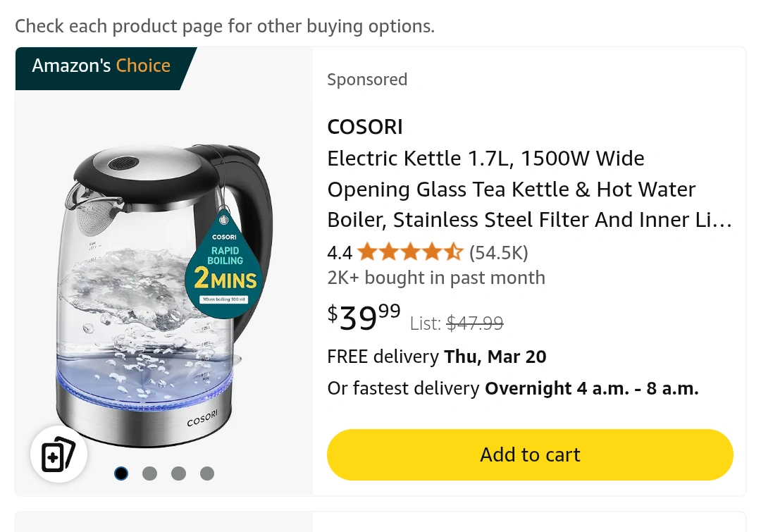Switch to the third image carousel dot
761x532 pixels.
(178, 474)
